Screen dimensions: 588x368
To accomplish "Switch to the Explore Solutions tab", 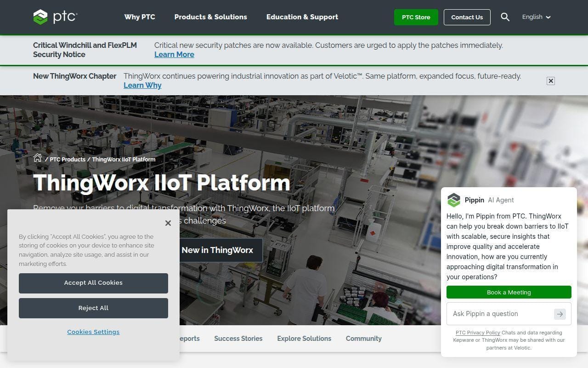I will point(304,339).
